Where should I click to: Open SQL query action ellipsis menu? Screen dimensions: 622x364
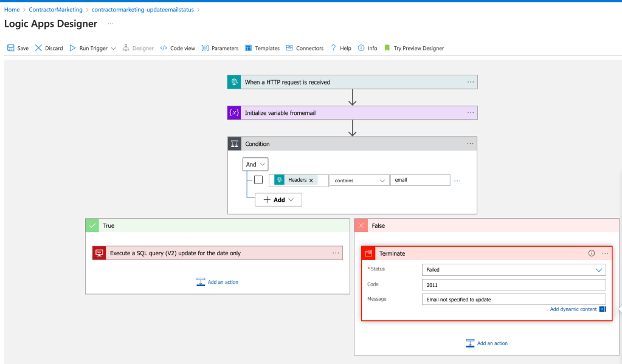click(x=336, y=253)
